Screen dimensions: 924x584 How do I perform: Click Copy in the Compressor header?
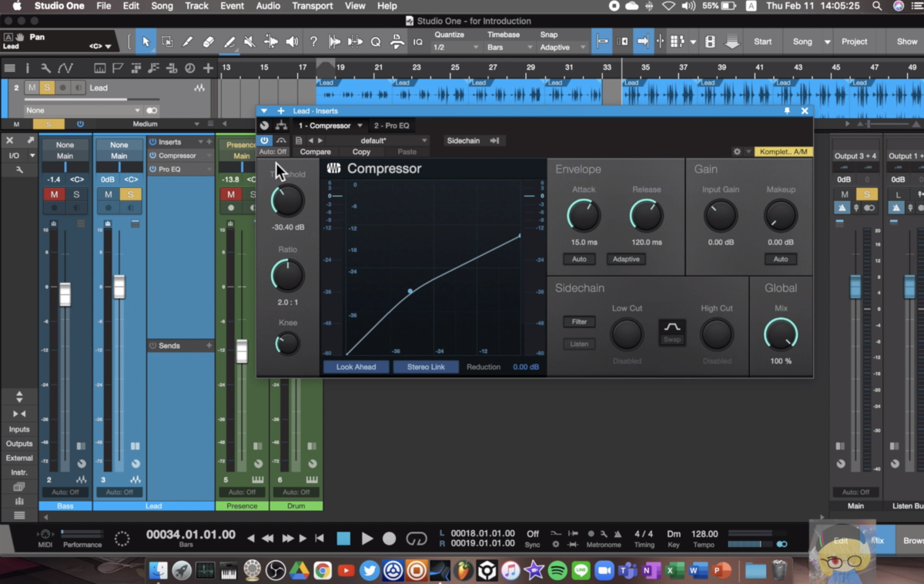(x=361, y=152)
